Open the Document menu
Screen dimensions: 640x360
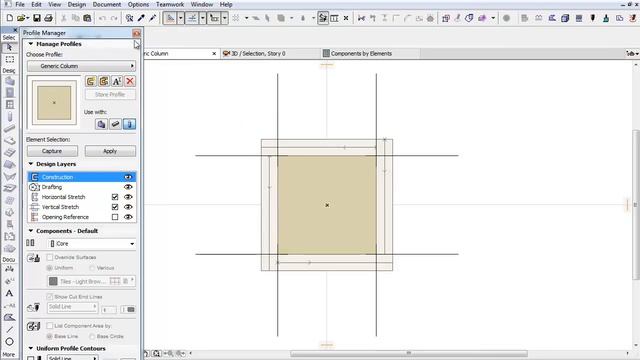click(x=107, y=4)
